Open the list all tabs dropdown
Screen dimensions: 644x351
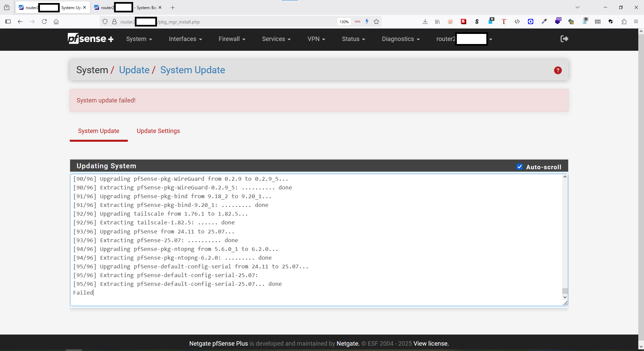(x=578, y=7)
